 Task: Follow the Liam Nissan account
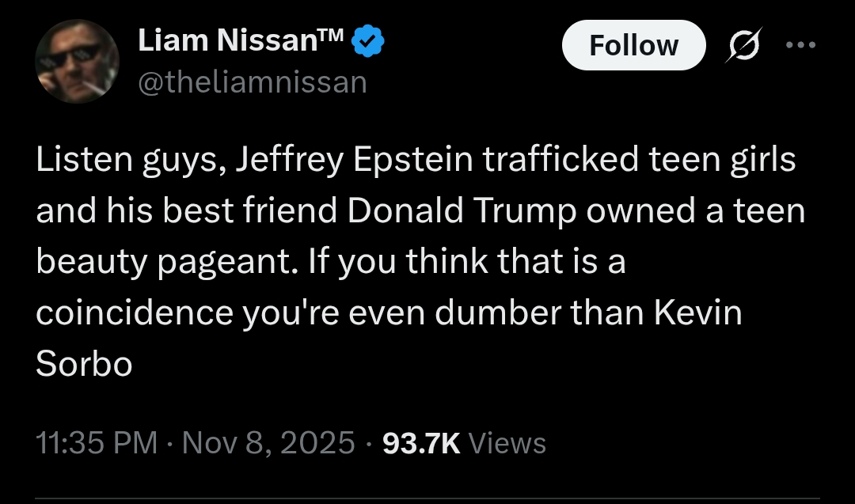[x=633, y=45]
